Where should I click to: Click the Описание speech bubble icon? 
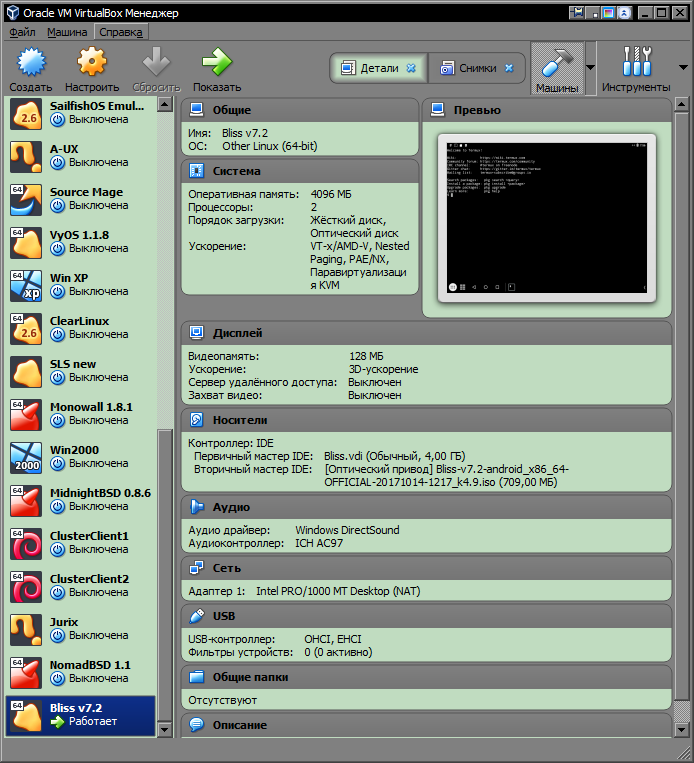pos(197,725)
